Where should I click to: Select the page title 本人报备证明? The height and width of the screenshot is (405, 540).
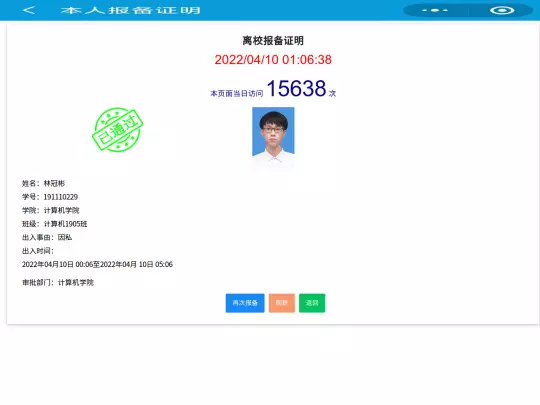coord(131,10)
